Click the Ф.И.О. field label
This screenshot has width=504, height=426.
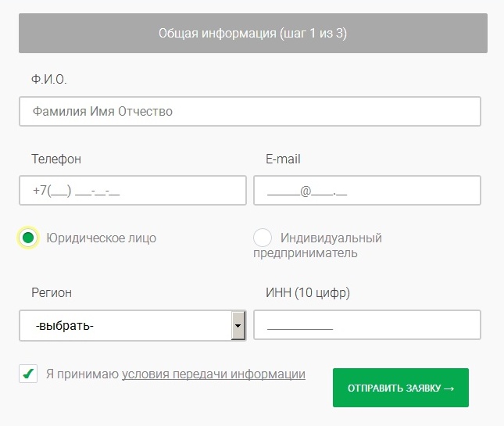[x=49, y=80]
